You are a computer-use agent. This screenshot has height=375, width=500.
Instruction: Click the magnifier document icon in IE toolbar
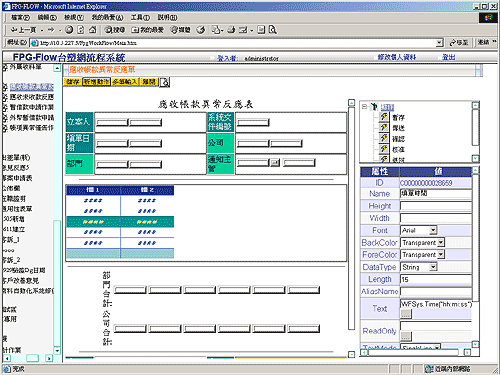(272, 30)
